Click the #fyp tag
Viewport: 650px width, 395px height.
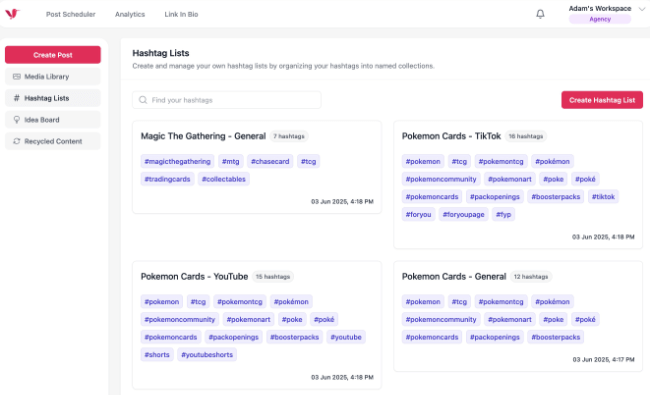pyautogui.click(x=503, y=214)
